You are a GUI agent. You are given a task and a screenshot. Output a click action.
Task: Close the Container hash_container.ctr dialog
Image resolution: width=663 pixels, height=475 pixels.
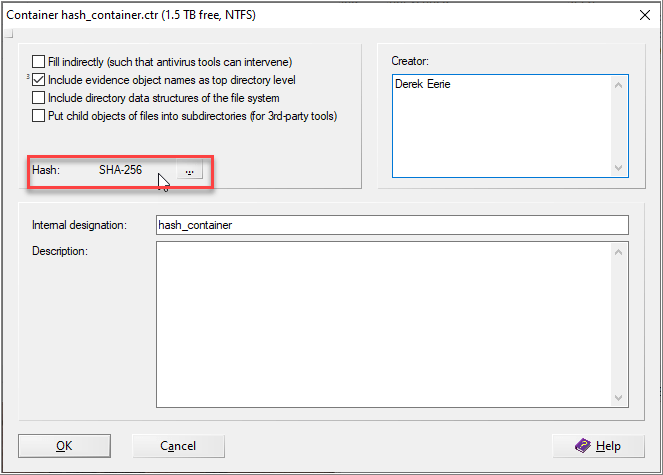click(643, 14)
